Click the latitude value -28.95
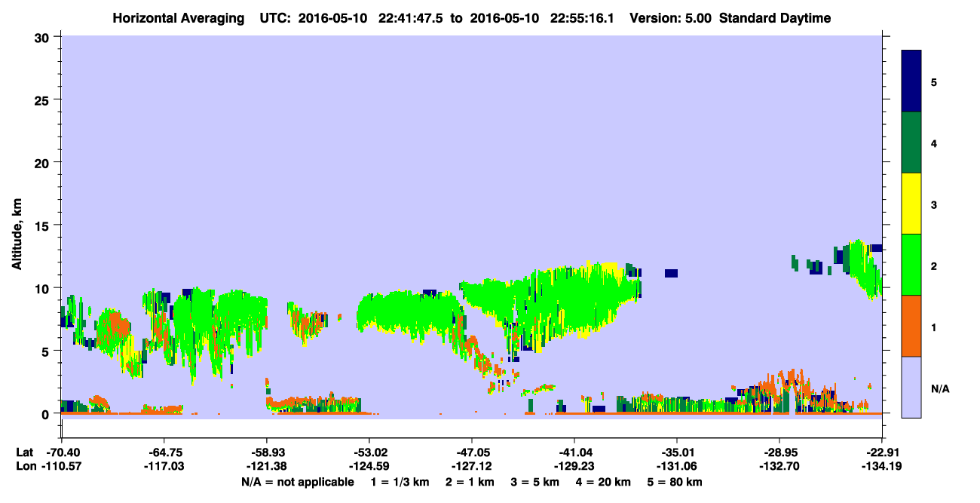 pos(779,452)
